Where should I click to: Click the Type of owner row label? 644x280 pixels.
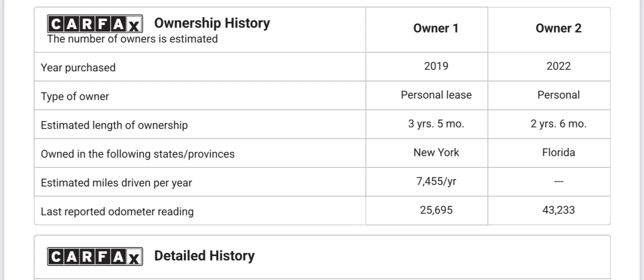75,96
